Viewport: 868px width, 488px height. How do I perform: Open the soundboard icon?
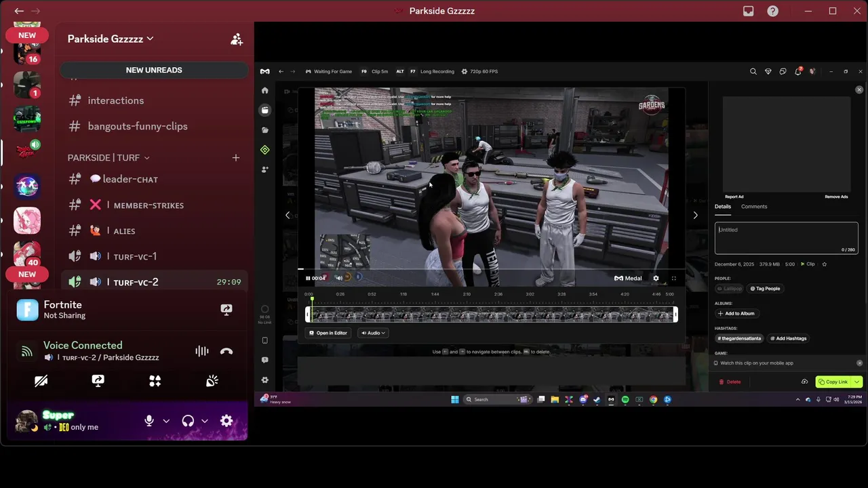(212, 381)
